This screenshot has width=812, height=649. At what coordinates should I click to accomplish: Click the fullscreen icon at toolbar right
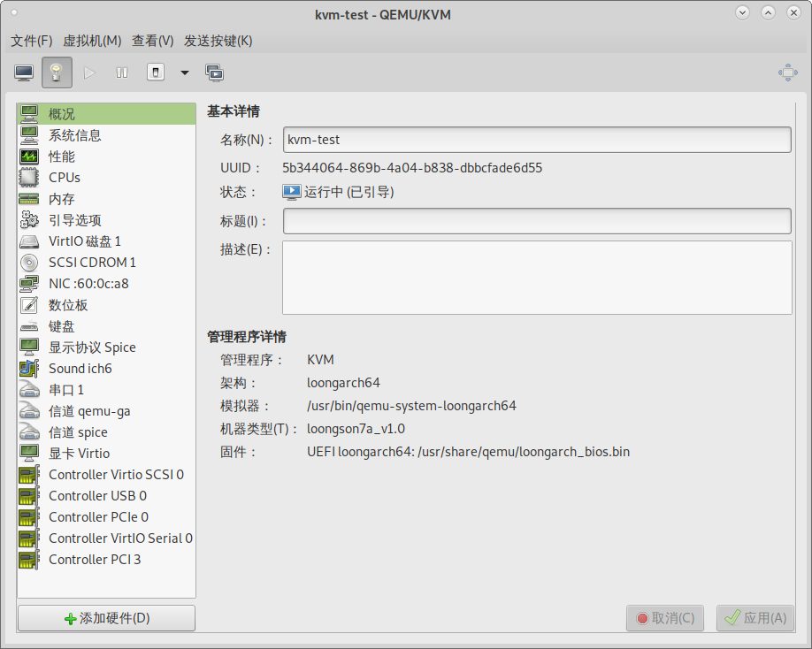[x=787, y=73]
